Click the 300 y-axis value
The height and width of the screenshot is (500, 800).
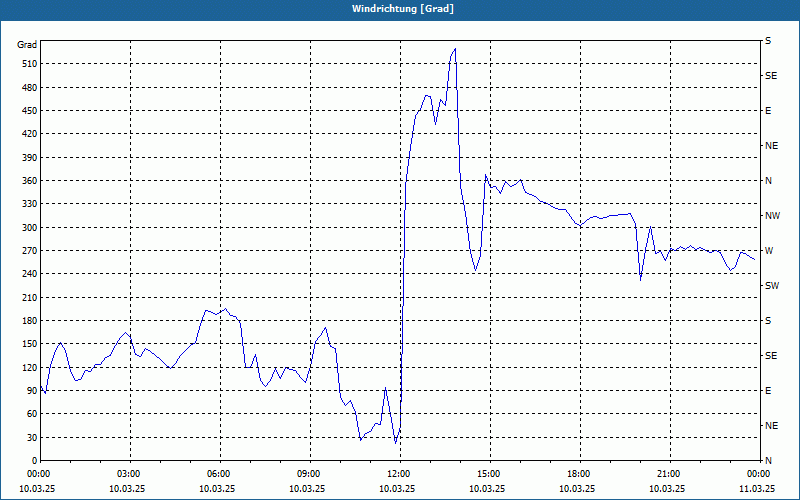[x=30, y=228]
